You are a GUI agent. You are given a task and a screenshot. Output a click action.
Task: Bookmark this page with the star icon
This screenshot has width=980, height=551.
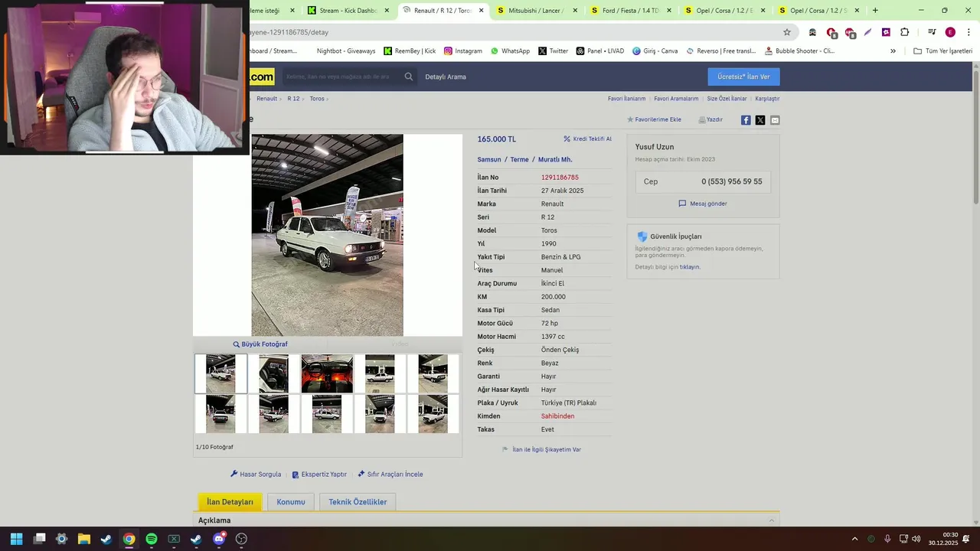[786, 32]
